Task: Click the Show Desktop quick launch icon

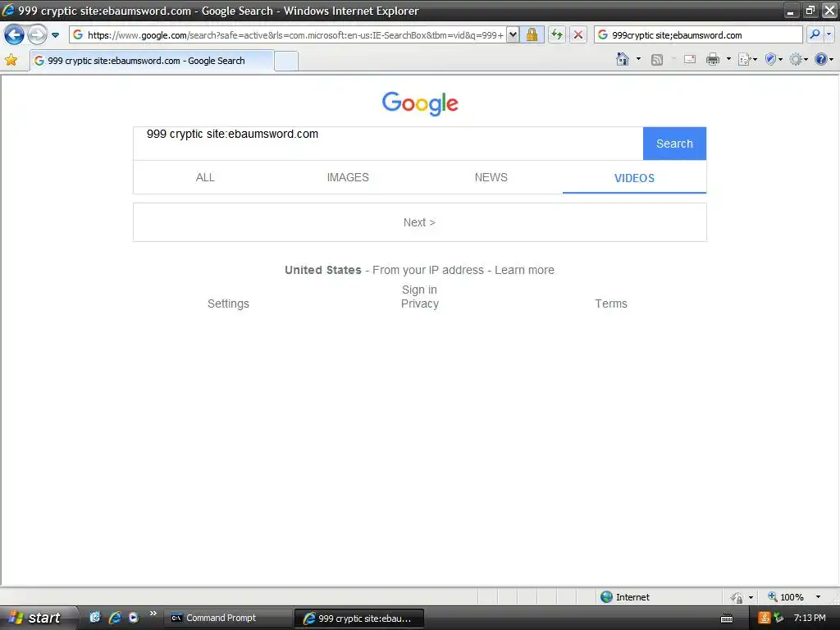Action: pyautogui.click(x=95, y=617)
